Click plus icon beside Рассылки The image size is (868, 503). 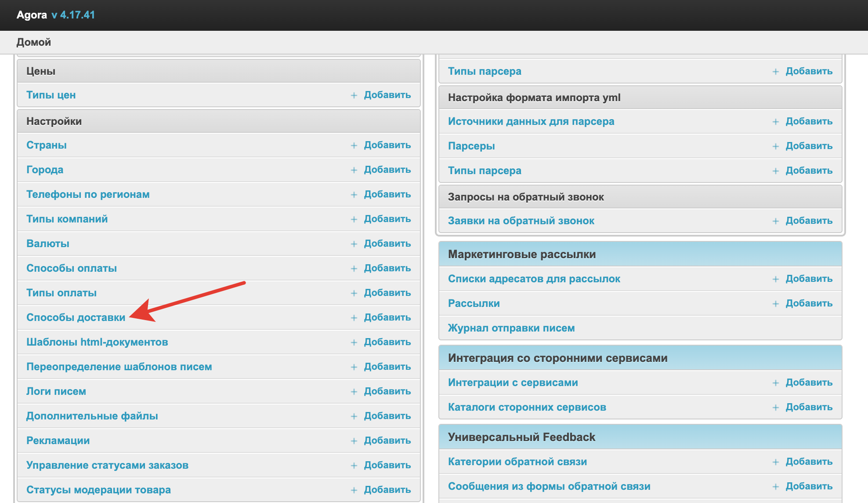click(x=776, y=304)
